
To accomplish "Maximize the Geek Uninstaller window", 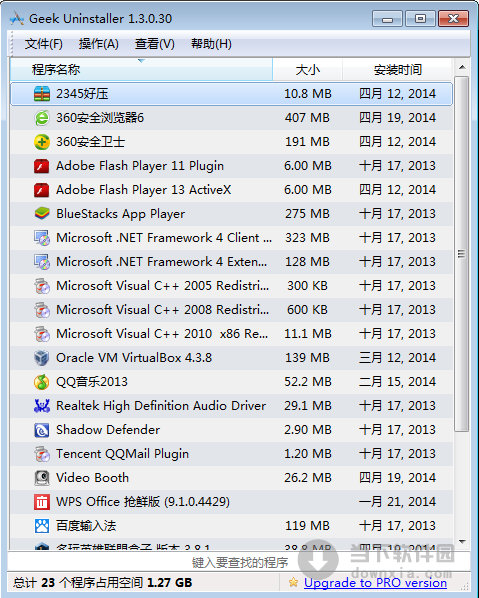I will (x=420, y=19).
